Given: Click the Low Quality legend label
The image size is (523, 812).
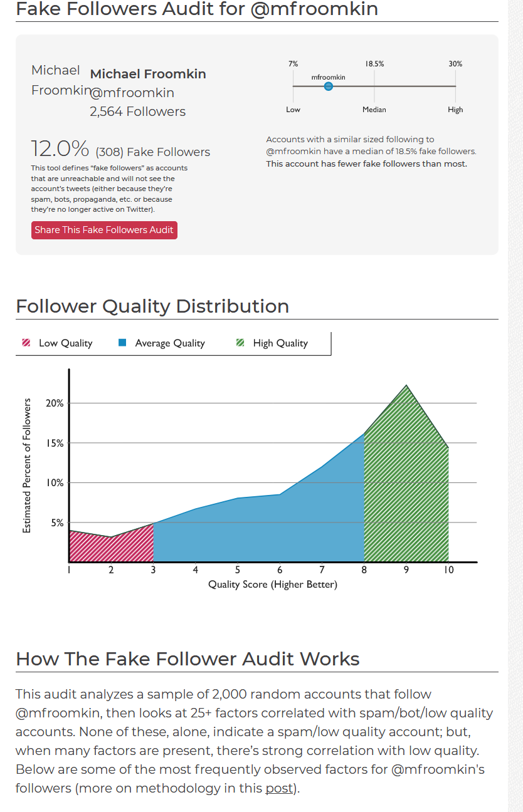Looking at the screenshot, I should 65,343.
